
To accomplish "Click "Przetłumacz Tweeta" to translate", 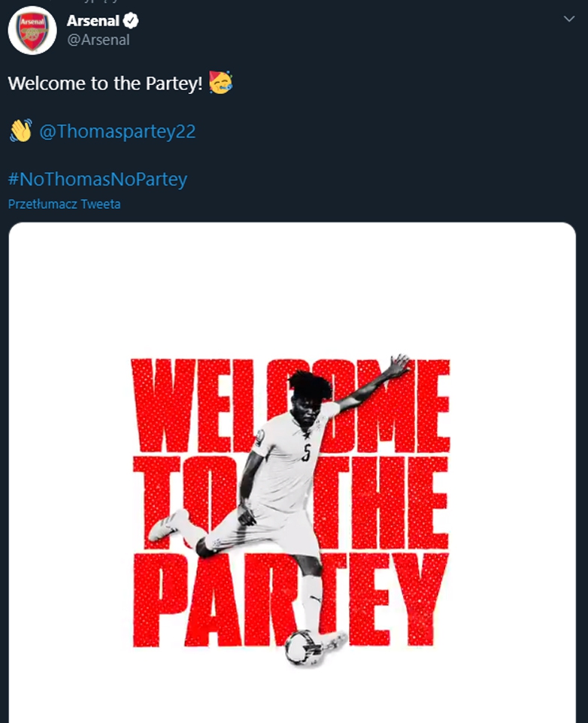I will point(64,204).
